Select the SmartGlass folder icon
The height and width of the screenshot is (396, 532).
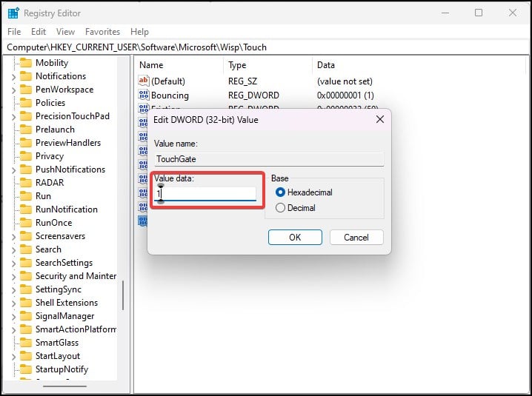[x=26, y=343]
